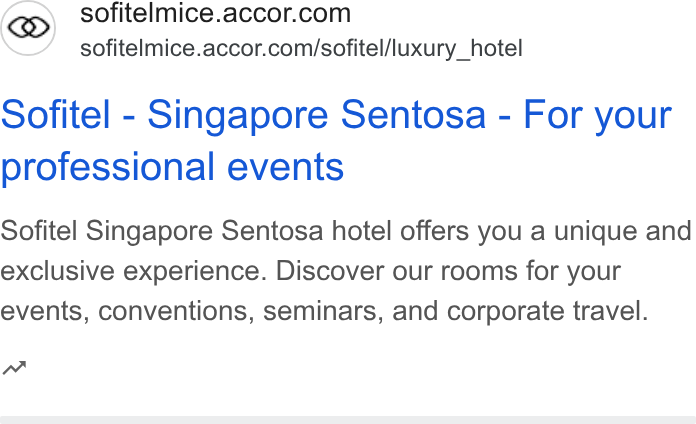The height and width of the screenshot is (424, 696).
Task: Click 'exclusive experience' in the snippet
Action: (133, 271)
